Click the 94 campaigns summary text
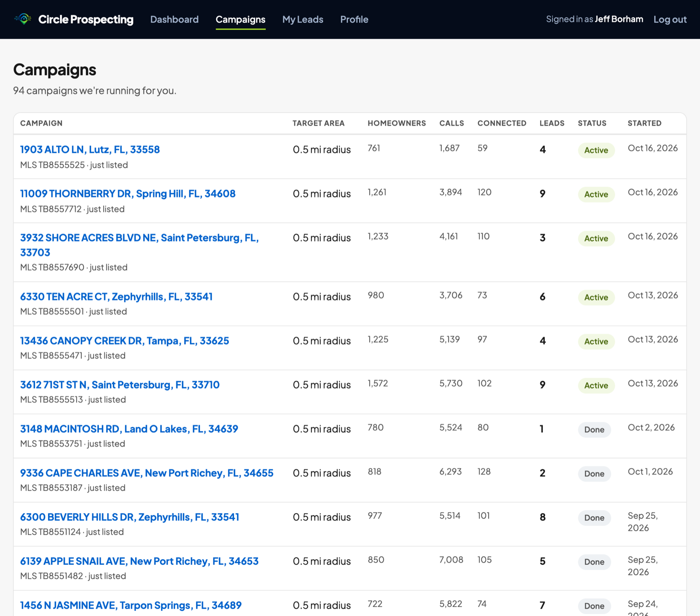 [x=94, y=91]
